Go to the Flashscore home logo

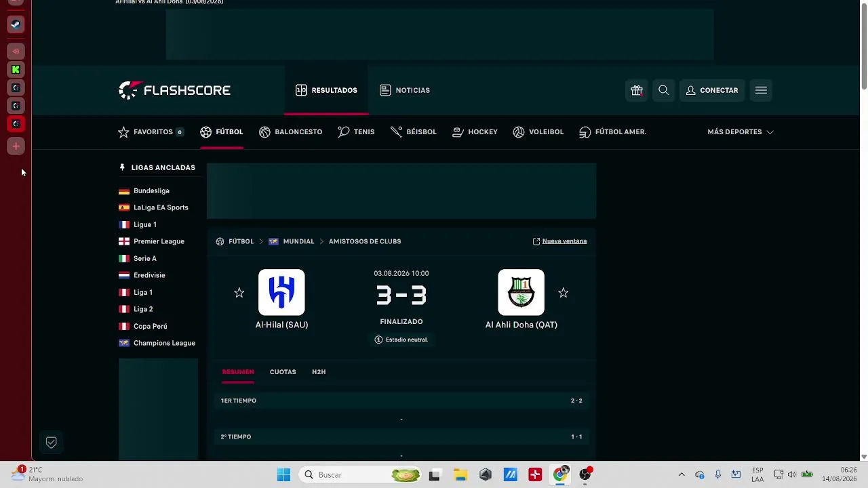tap(174, 90)
